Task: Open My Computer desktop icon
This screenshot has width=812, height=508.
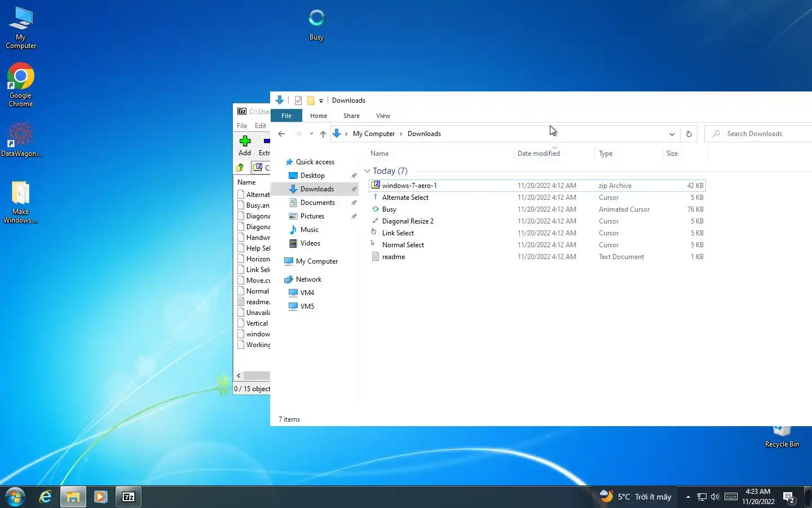Action: pyautogui.click(x=21, y=27)
